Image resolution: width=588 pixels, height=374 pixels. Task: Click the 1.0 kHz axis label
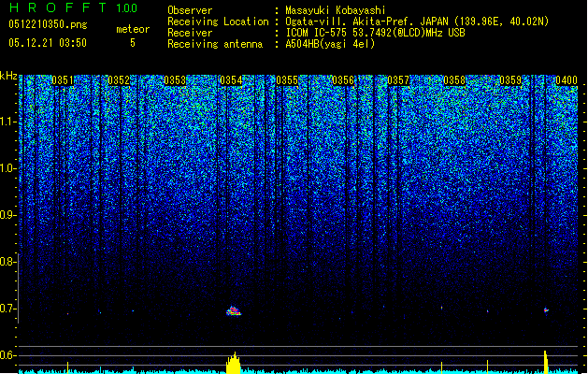7,168
